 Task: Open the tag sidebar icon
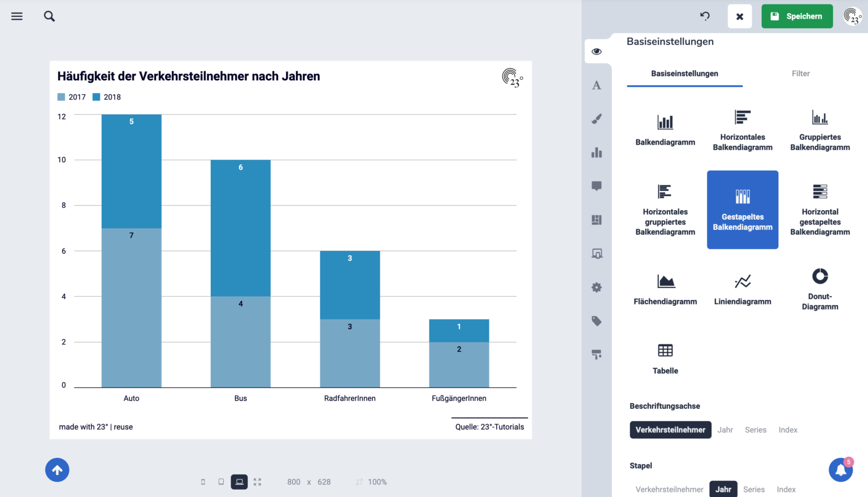[x=597, y=321]
